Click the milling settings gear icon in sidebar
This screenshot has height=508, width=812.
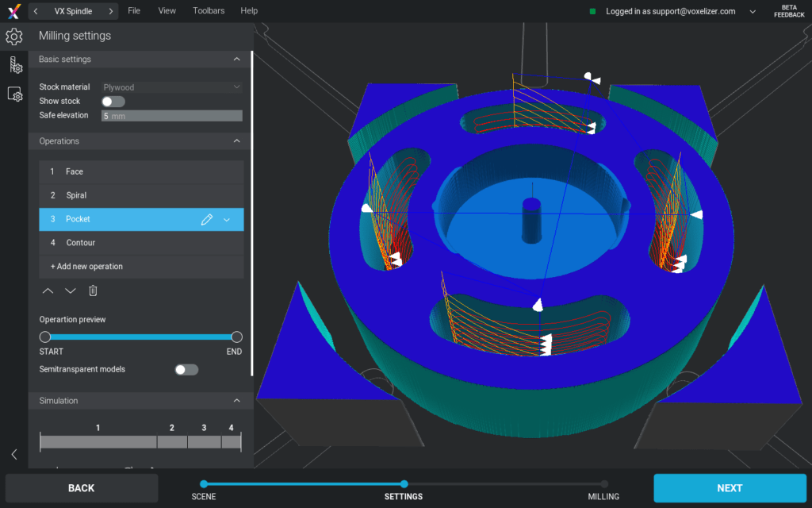click(13, 37)
